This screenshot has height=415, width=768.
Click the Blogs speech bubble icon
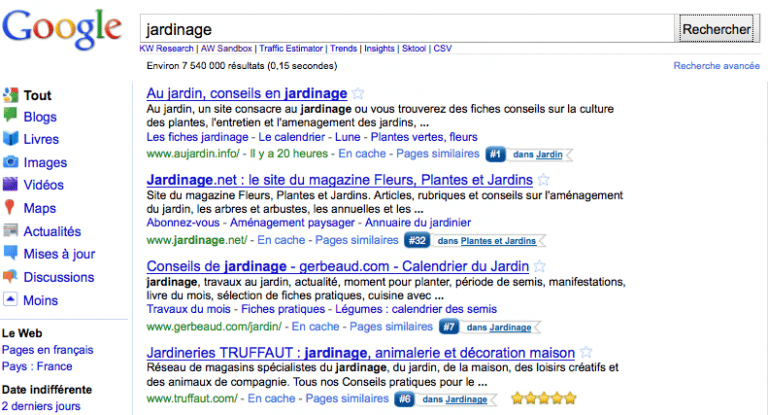[x=10, y=115]
